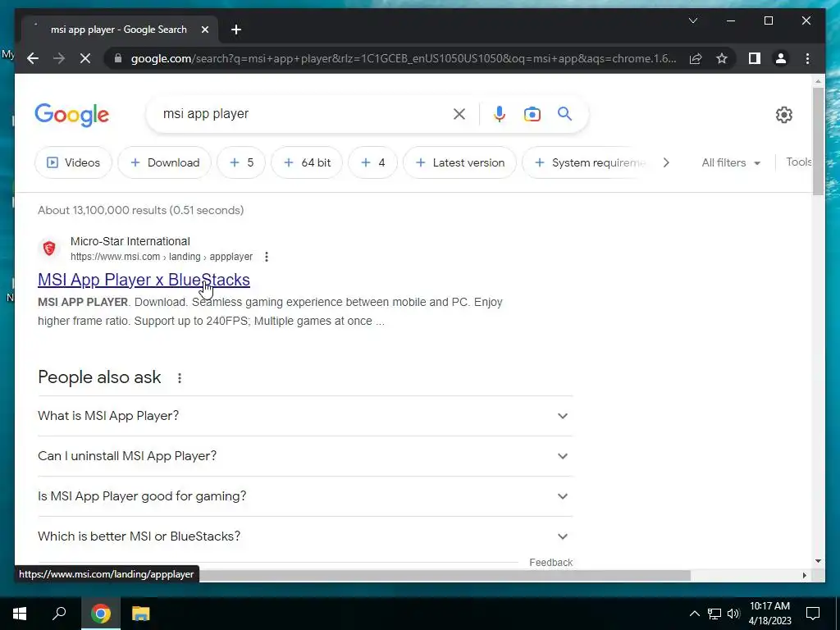Add the '5' filter chip
The width and height of the screenshot is (840, 630).
(241, 162)
